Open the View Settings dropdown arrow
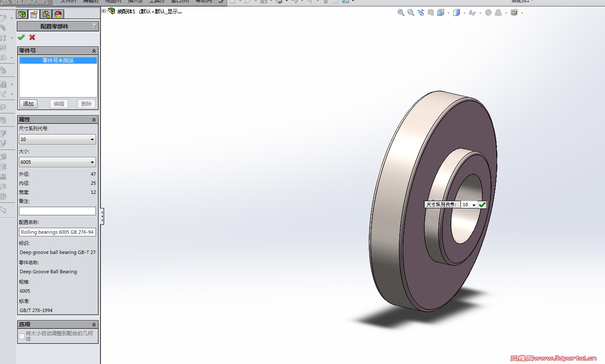Image resolution: width=605 pixels, height=364 pixels. pyautogui.click(x=522, y=13)
